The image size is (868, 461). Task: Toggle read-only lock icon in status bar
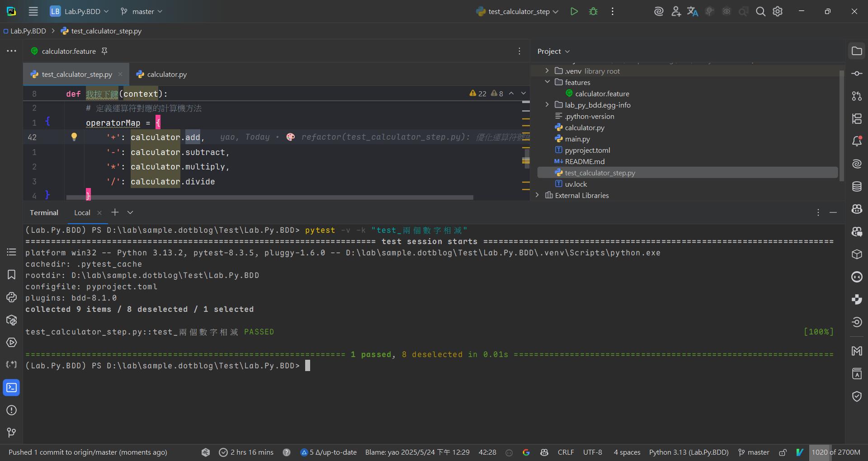783,452
